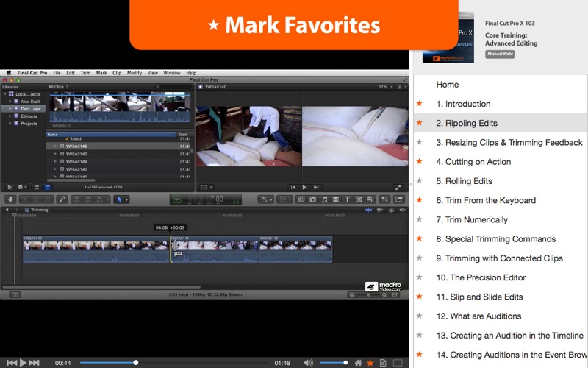Collapse the Local...jects library group
The image size is (588, 368).
tap(5, 94)
